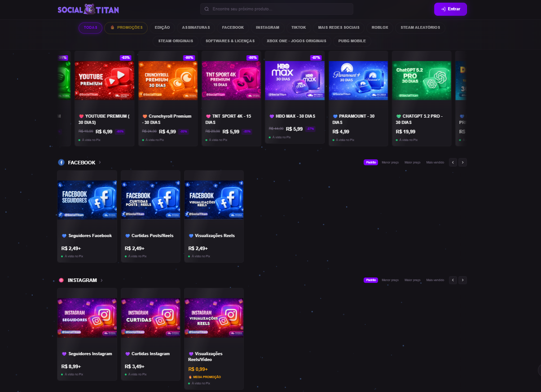Sort Facebook section by Maior preço
Screen dimensions: 541x392
[x=412, y=163]
